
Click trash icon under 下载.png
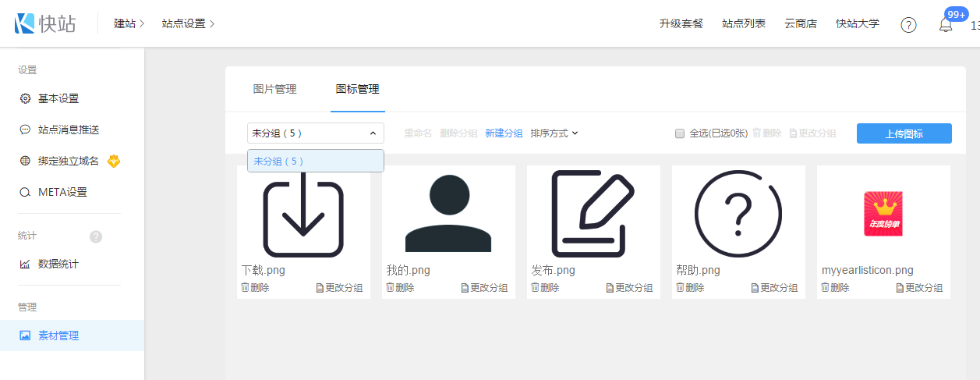246,287
